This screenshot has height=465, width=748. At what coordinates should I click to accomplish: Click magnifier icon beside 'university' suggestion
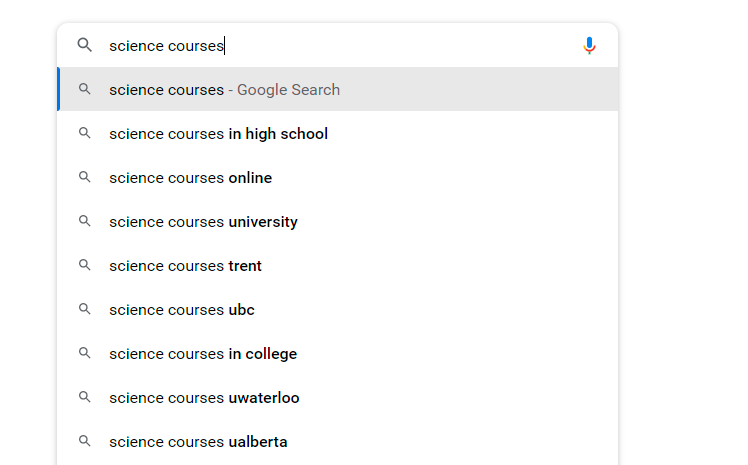click(x=85, y=221)
